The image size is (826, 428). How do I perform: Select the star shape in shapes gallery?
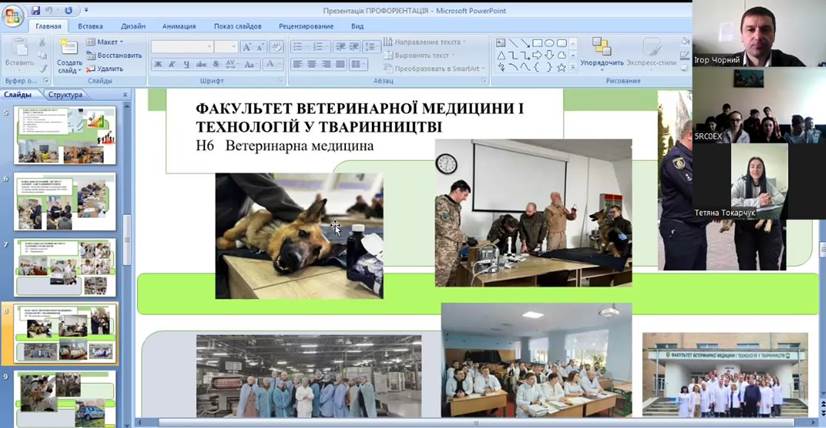click(x=562, y=67)
